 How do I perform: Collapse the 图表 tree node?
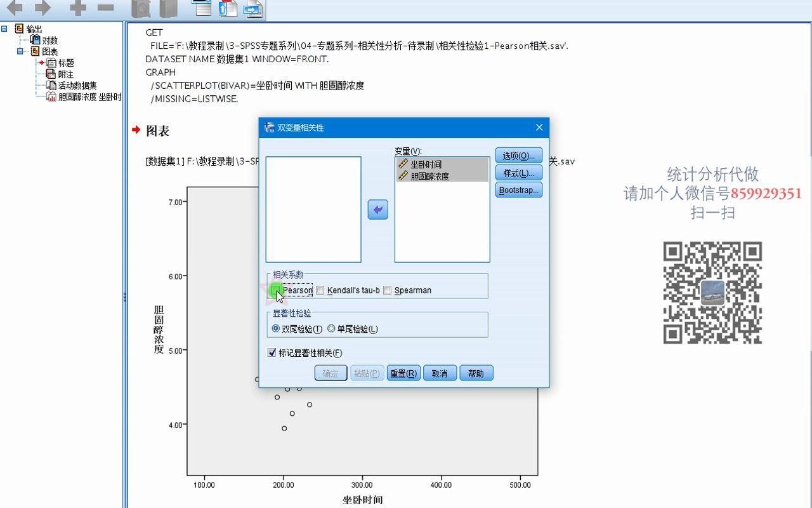click(21, 51)
